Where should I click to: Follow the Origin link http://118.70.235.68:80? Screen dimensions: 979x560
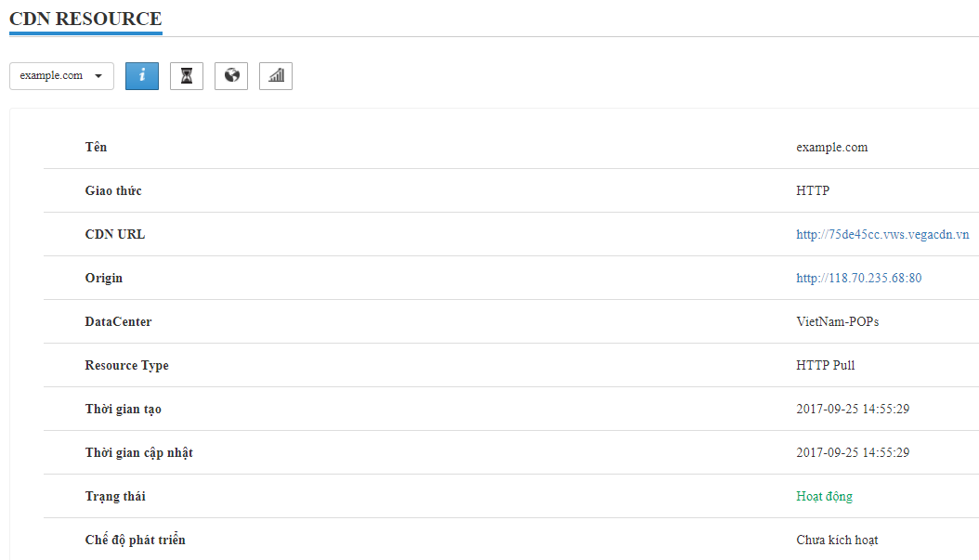(858, 279)
